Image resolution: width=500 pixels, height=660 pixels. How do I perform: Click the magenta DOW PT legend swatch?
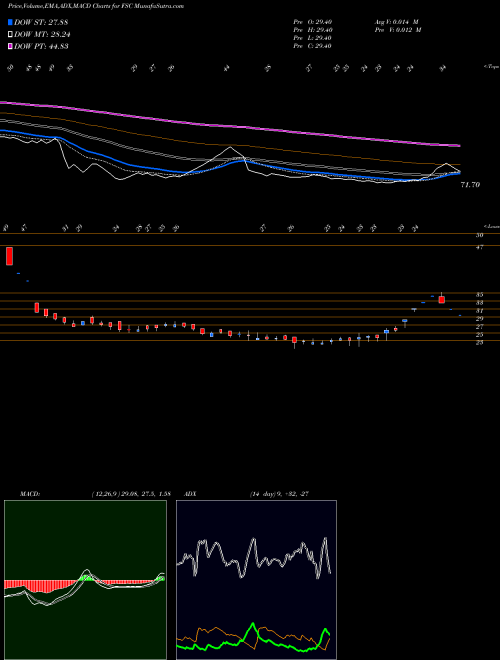10,46
